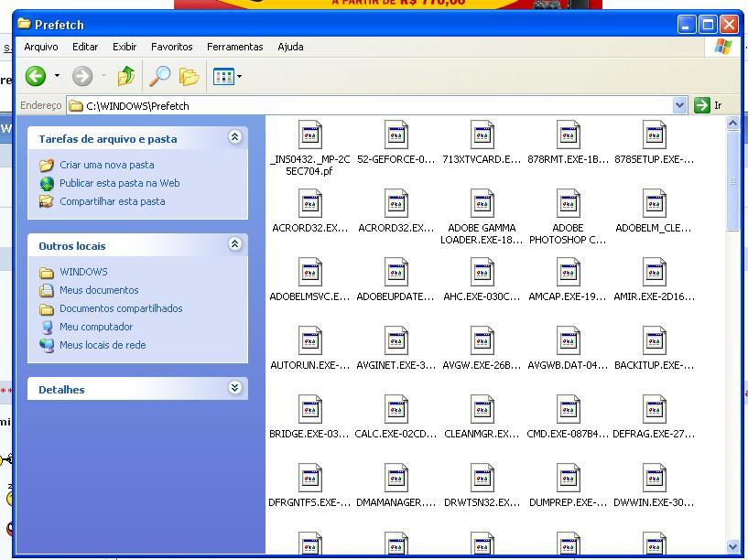Image resolution: width=748 pixels, height=560 pixels.
Task: Select the 878SETUP.EXE-... file icon
Action: 654,135
